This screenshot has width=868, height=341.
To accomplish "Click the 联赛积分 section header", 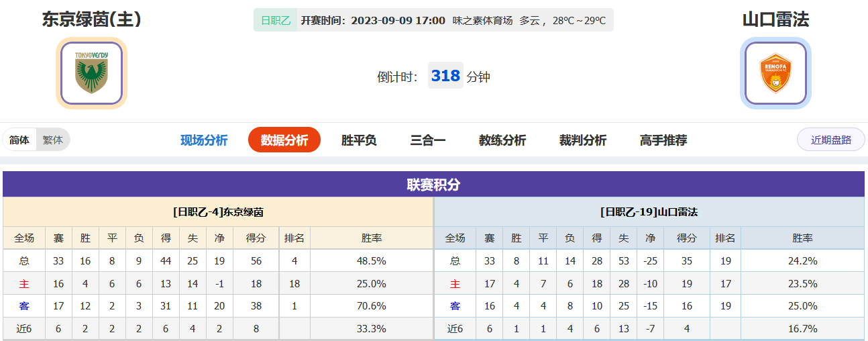I will coord(433,185).
